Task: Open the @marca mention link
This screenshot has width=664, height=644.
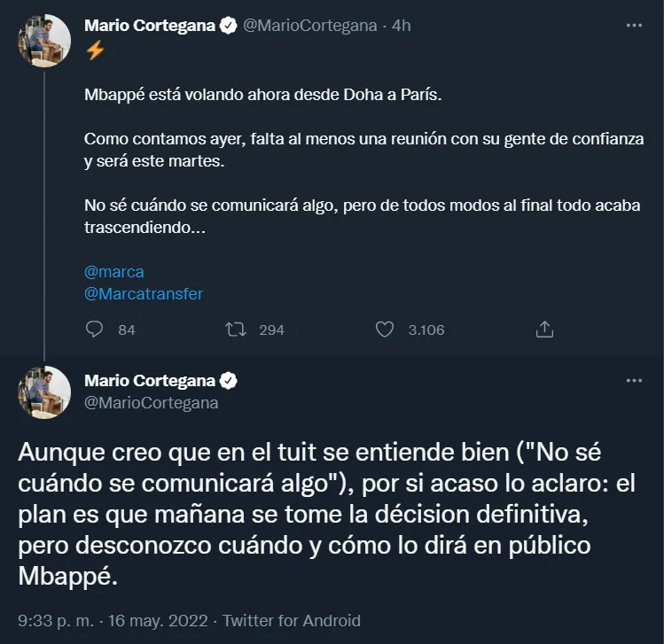Action: [x=113, y=271]
